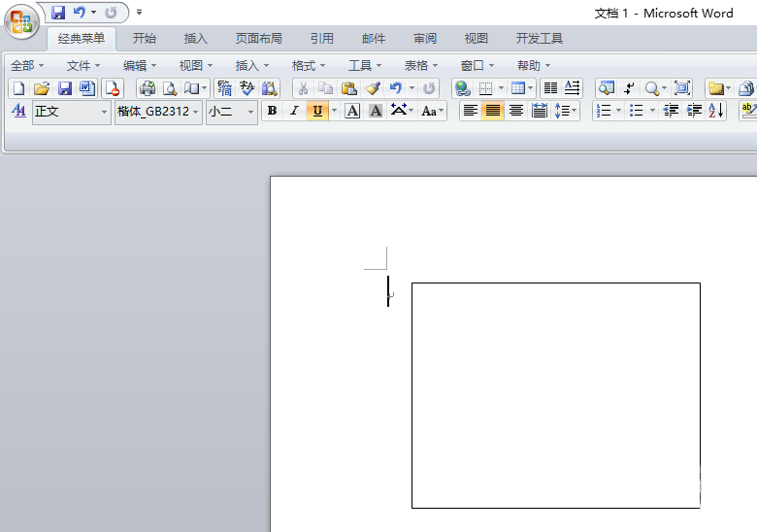Open the 文件 classic menu

(83, 66)
